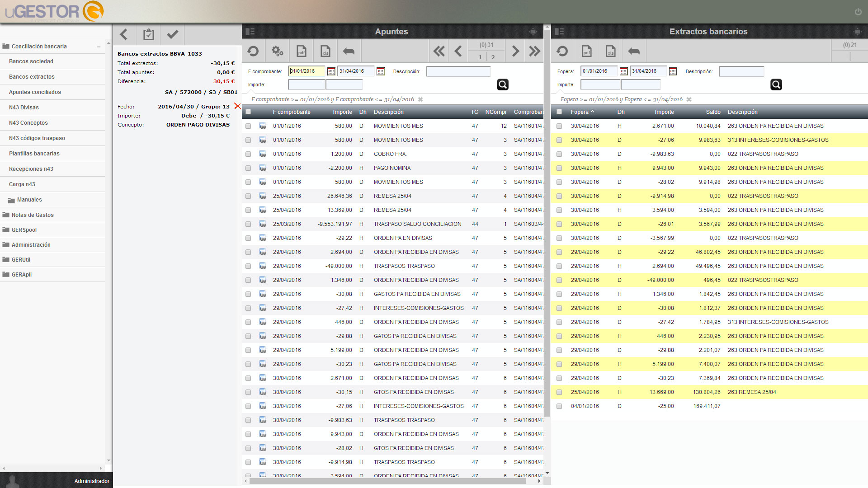Click the Extractos bancarios reply arrow icon
The height and width of the screenshot is (488, 868).
pyautogui.click(x=634, y=51)
